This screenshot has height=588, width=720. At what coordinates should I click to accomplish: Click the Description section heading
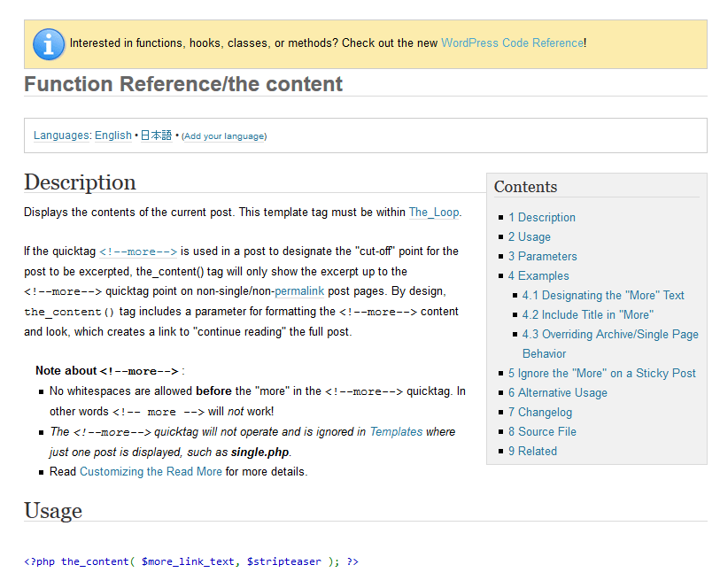80,182
